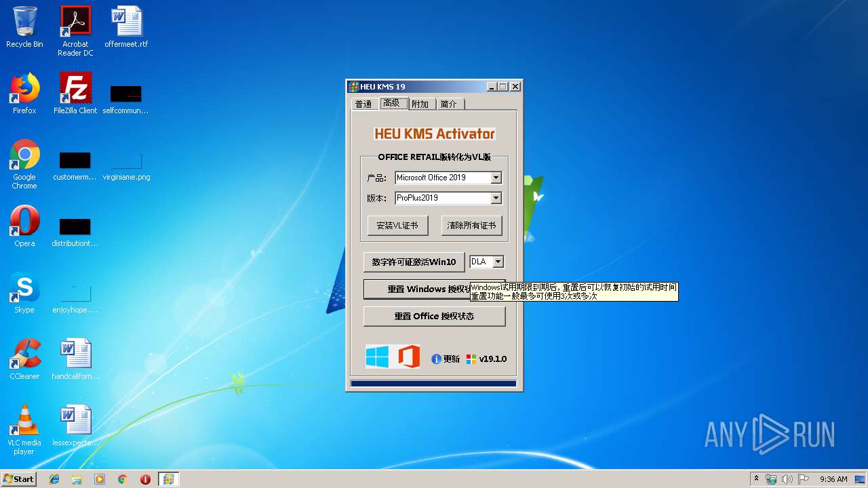The height and width of the screenshot is (488, 868).
Task: Click the 9:36 AM clock
Action: click(x=833, y=479)
